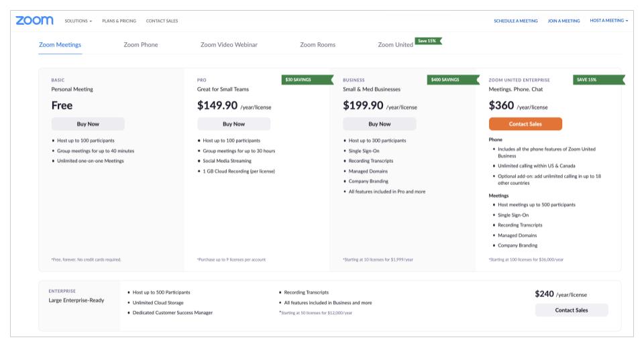Expand the Host a Meeting dropdown

click(x=609, y=21)
